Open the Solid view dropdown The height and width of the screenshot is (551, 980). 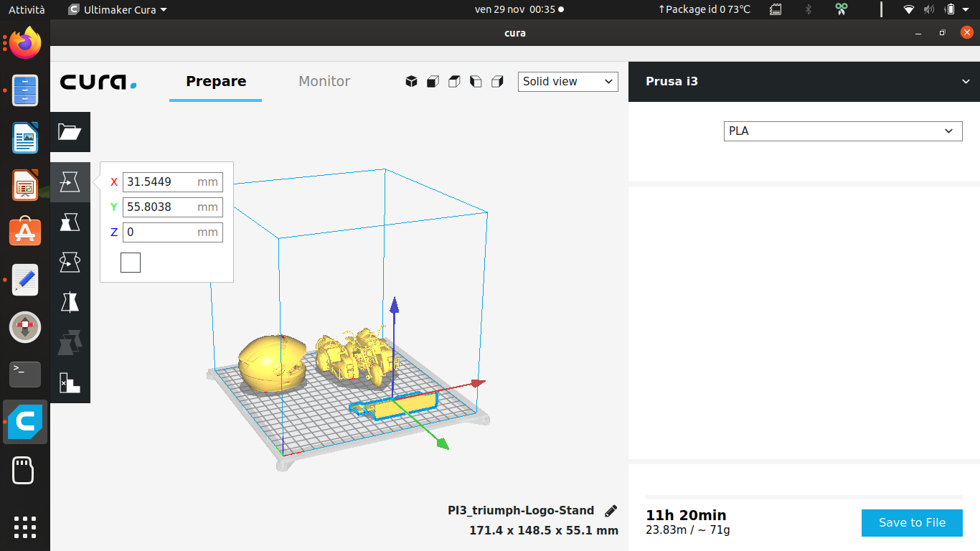point(567,82)
